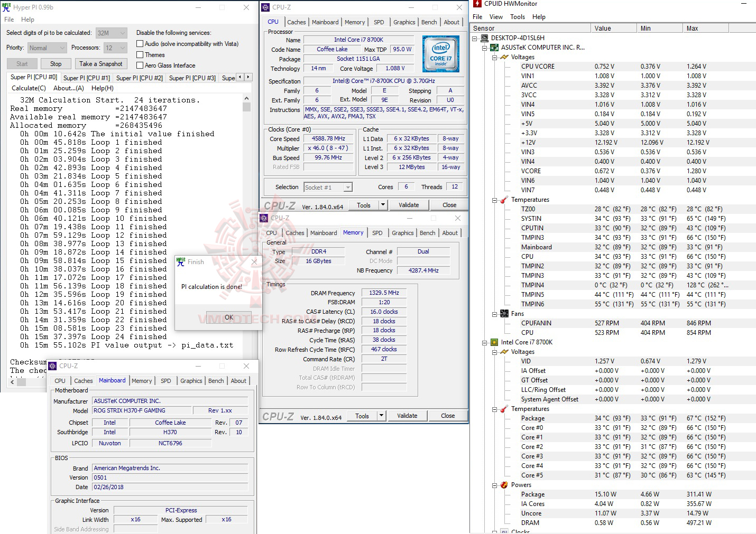The image size is (756, 534).
Task: Click the title icon of the CPU-Z memory window
Action: (264, 218)
